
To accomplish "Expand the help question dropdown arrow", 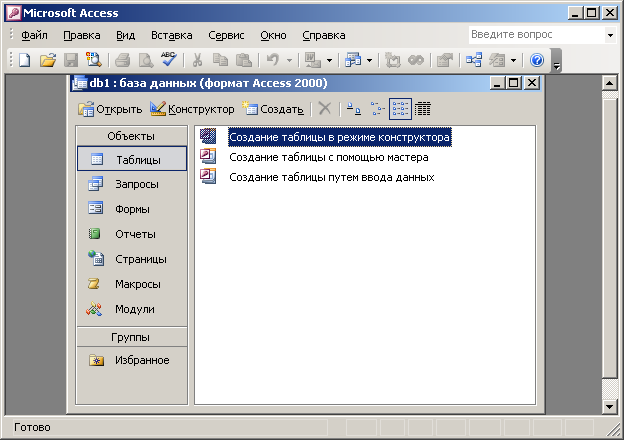I will click(610, 35).
